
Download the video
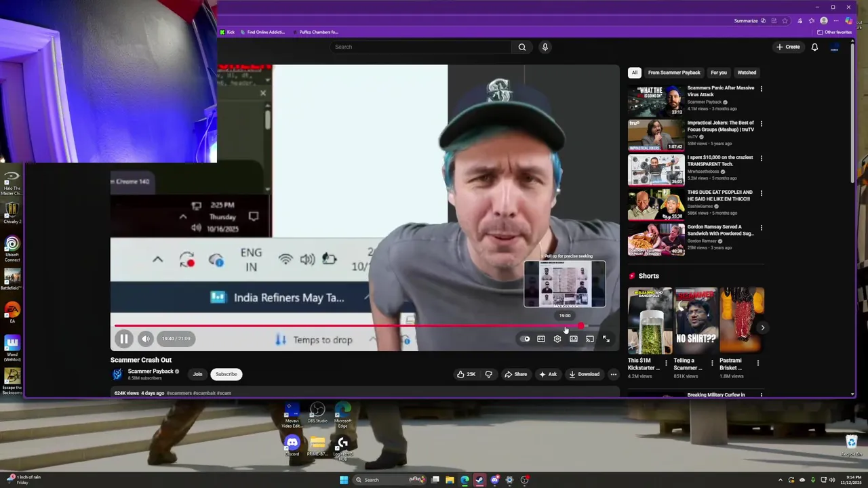click(584, 374)
